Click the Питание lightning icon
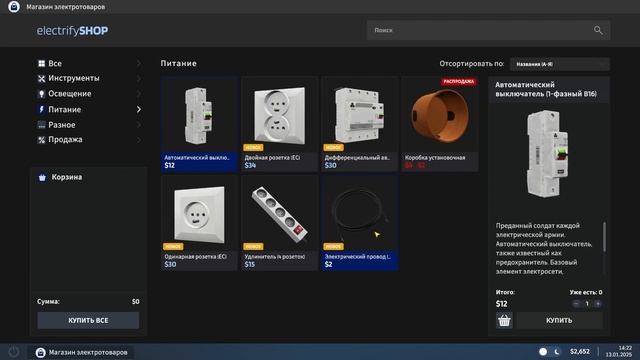 (x=41, y=109)
